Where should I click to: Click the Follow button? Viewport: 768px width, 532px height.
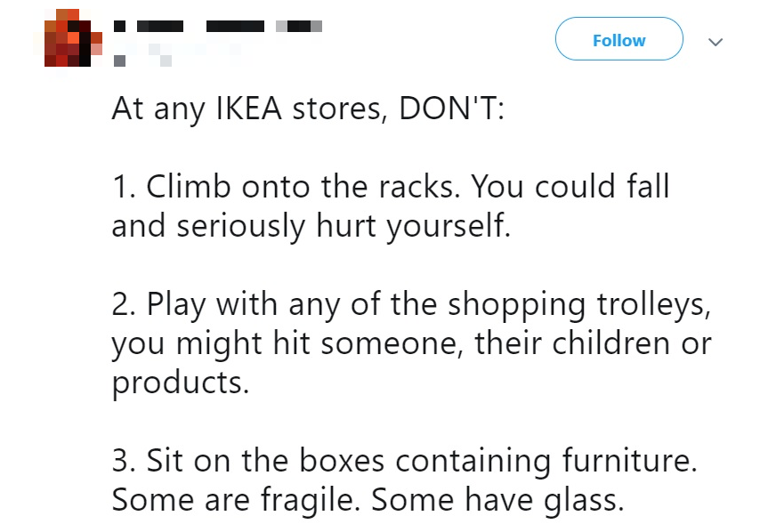coord(618,38)
